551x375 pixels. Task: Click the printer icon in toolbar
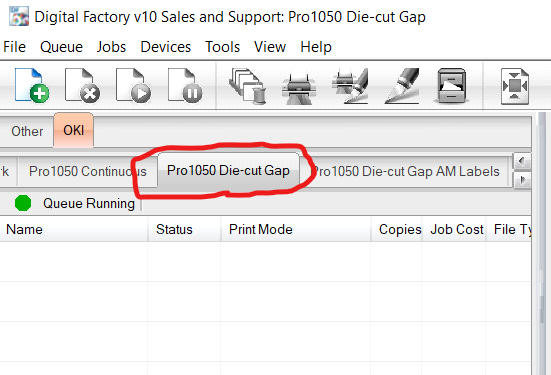(299, 88)
